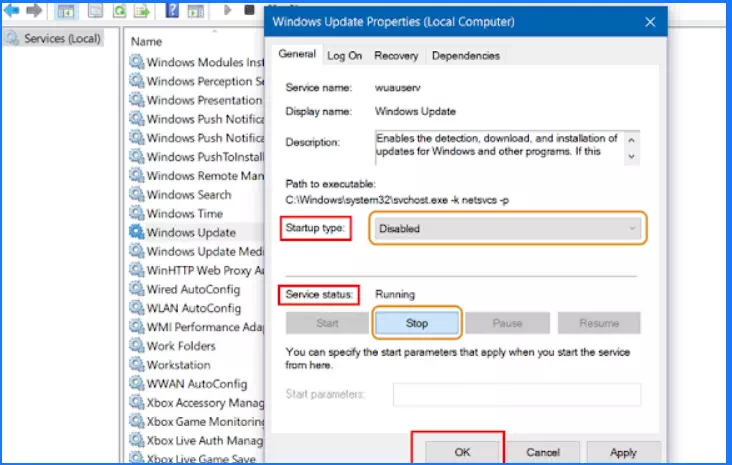Click gear icon beside Work Folders

click(x=136, y=345)
